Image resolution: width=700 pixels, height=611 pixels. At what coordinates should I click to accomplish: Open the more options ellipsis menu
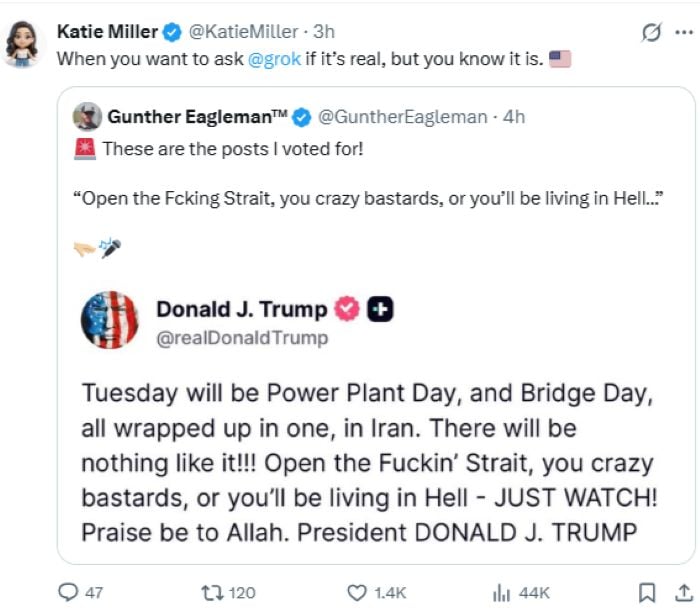point(684,33)
